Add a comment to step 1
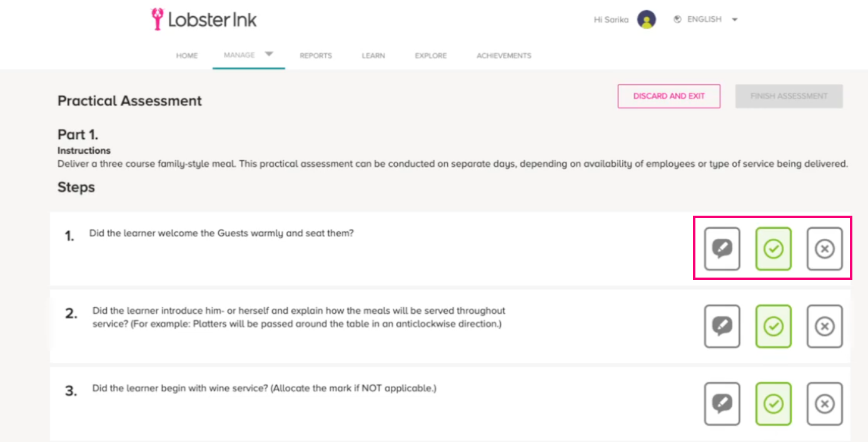Viewport: 868px width, 442px height. pos(722,249)
